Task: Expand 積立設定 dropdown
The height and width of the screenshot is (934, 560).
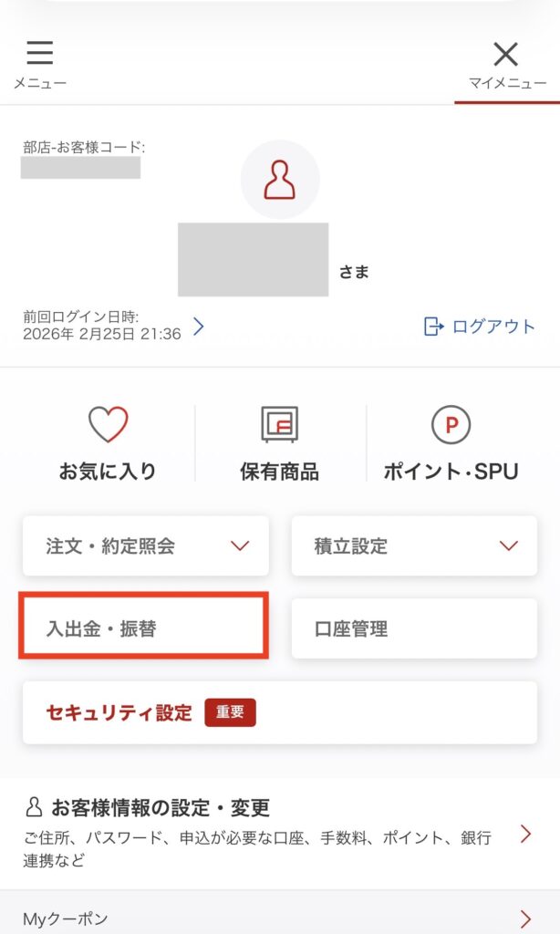Action: (x=509, y=546)
